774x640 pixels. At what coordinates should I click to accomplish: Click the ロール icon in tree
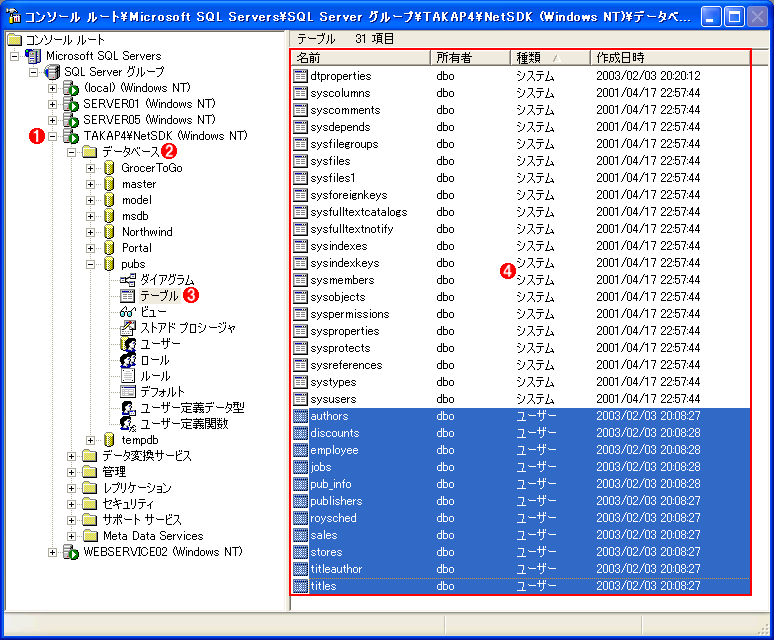127,360
